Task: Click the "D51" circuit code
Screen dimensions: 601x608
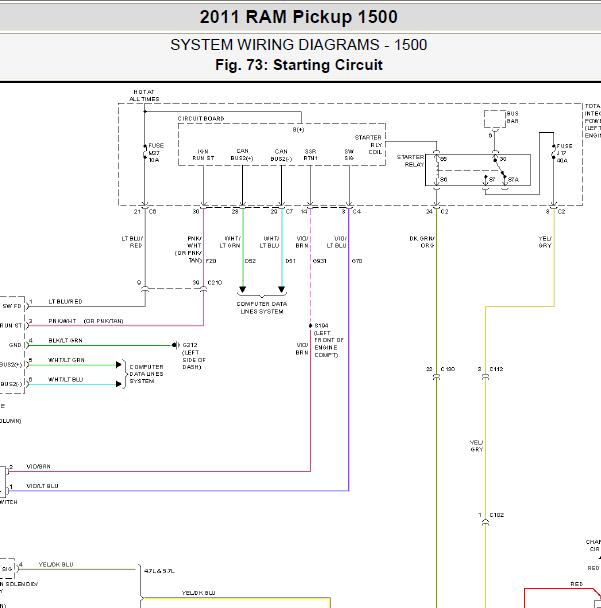Action: 290,261
